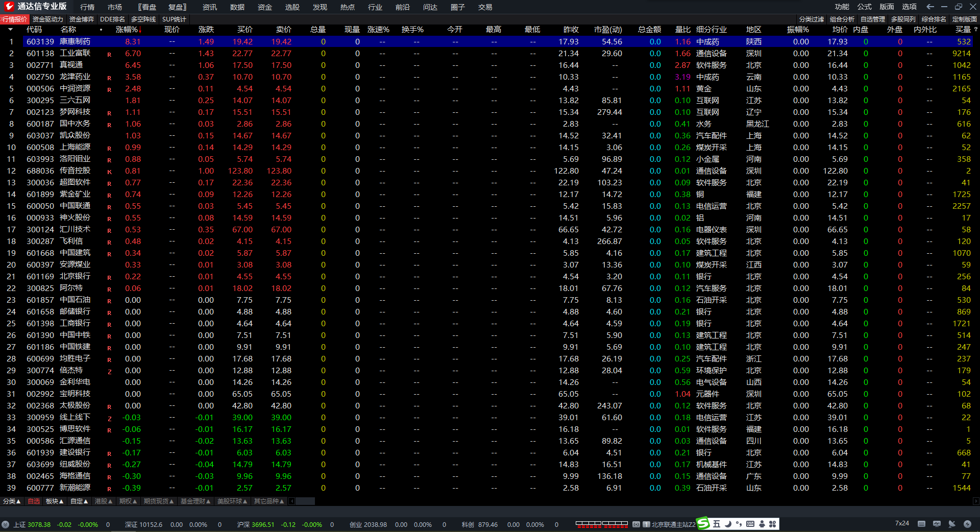This screenshot has height=532, width=980.
Task: Select the 康惠制药 row
Action: pos(498,42)
